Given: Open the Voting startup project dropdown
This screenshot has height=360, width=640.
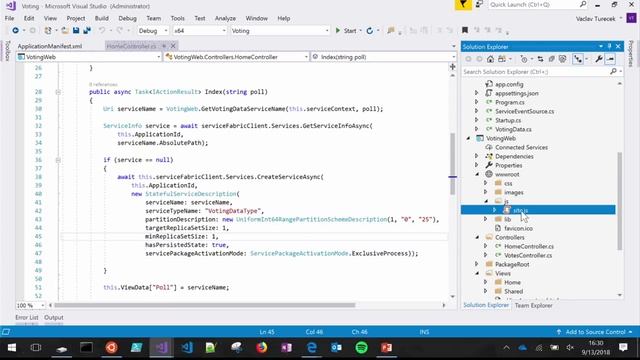Looking at the screenshot, I should (x=280, y=31).
